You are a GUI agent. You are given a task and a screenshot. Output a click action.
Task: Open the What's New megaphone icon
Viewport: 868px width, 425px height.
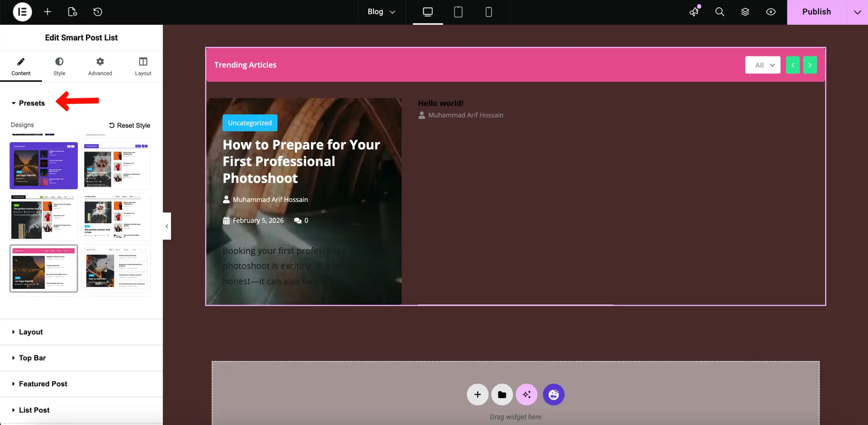694,12
